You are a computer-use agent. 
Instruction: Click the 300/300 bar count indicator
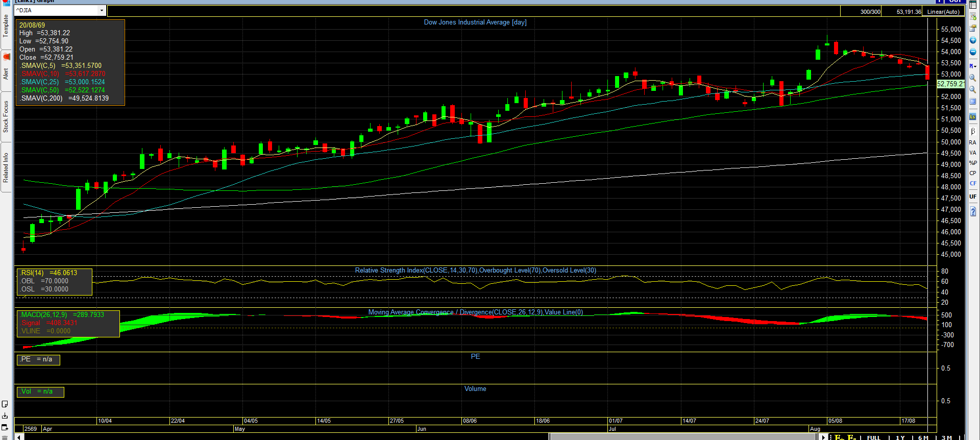[870, 12]
